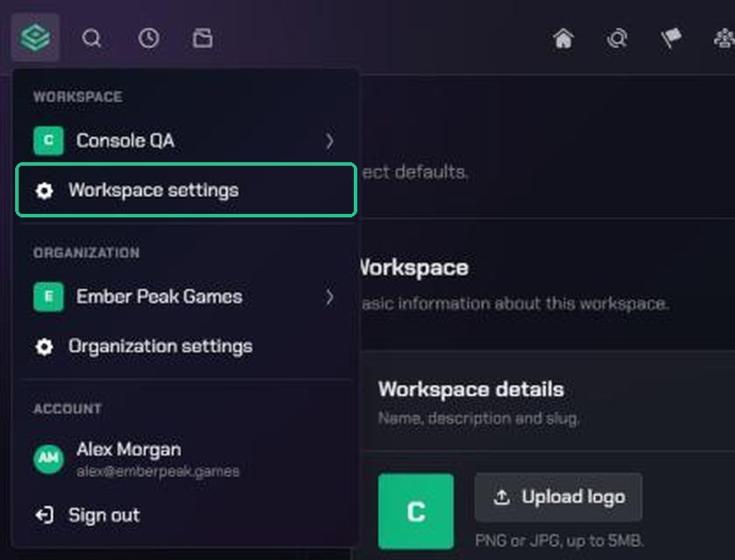Click the gear icon beside Organization settings
The width and height of the screenshot is (735, 560).
coord(44,347)
